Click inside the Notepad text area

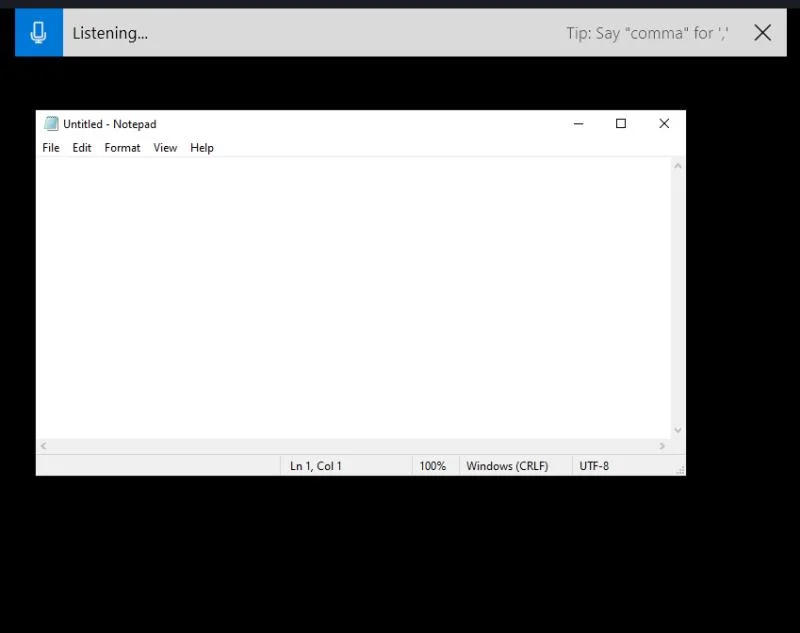pos(353,298)
